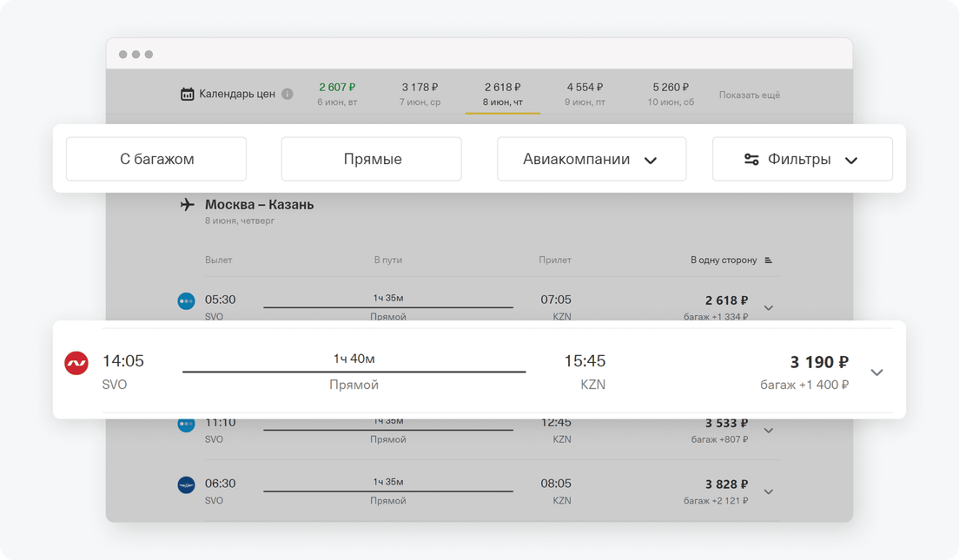
Task: Expand the 3 828 ₽ flight details
Action: pos(769,491)
